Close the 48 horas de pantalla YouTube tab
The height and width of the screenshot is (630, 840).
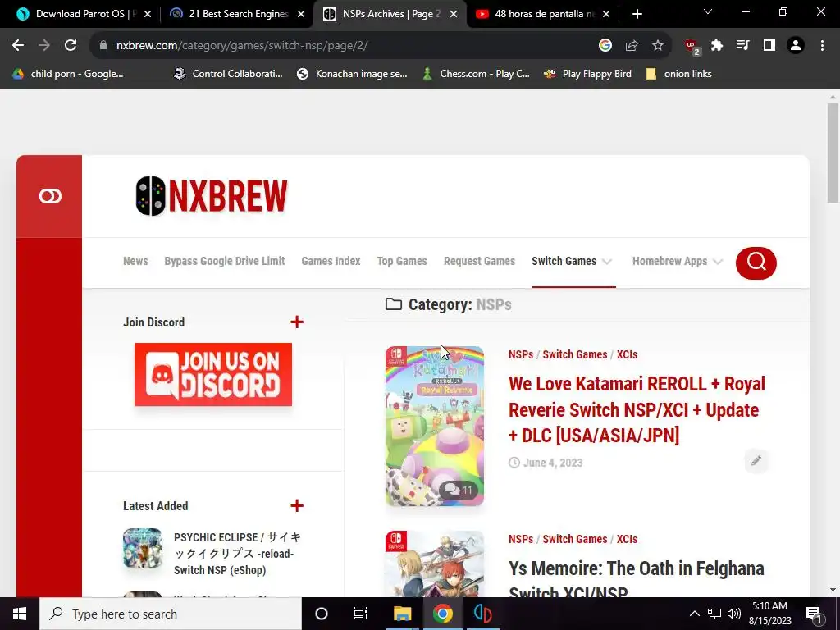point(606,14)
